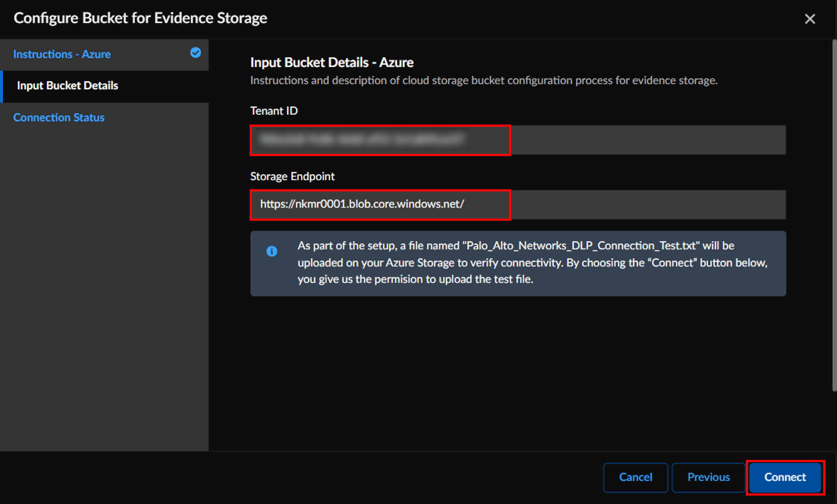The width and height of the screenshot is (837, 504).
Task: Click the Storage Endpoint label
Action: coord(292,176)
